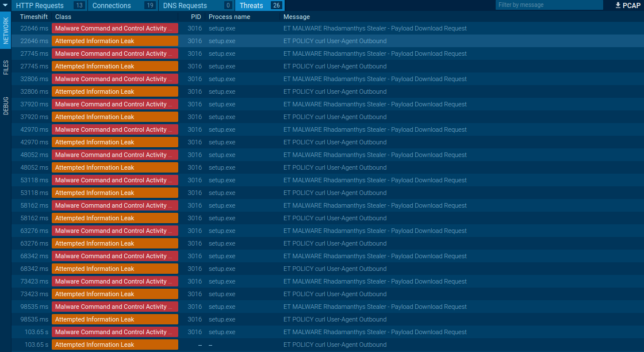Open the Malware Command and Control badge at 103.65 s
The height and width of the screenshot is (352, 644).
tap(115, 332)
